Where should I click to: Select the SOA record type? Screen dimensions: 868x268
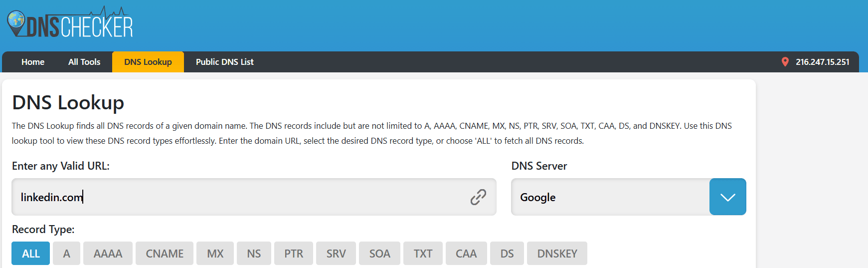[x=379, y=254]
